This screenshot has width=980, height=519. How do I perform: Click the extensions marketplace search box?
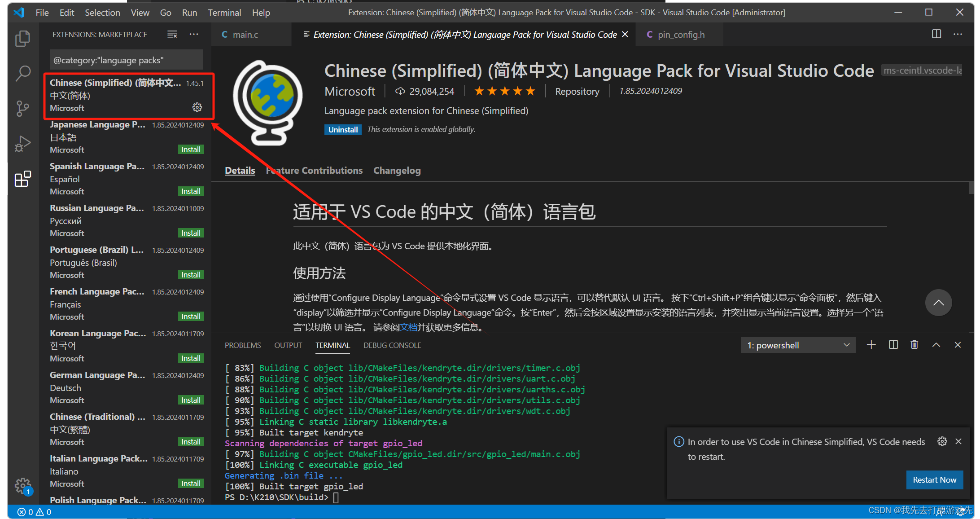126,60
